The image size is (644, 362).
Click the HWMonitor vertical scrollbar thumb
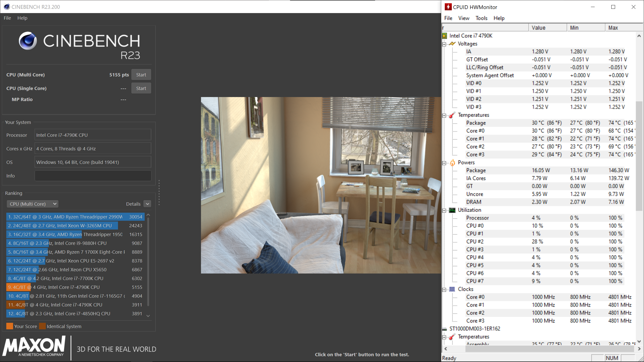[x=639, y=156]
